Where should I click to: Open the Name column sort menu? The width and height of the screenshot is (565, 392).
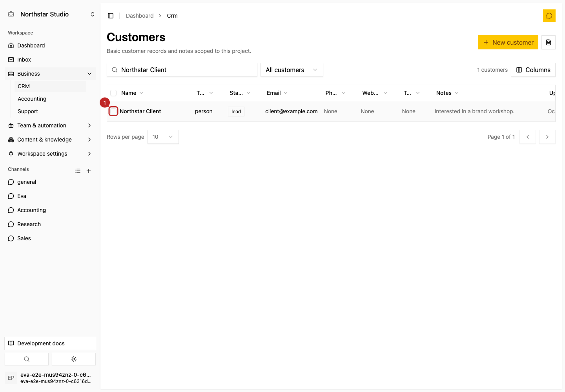click(x=132, y=93)
